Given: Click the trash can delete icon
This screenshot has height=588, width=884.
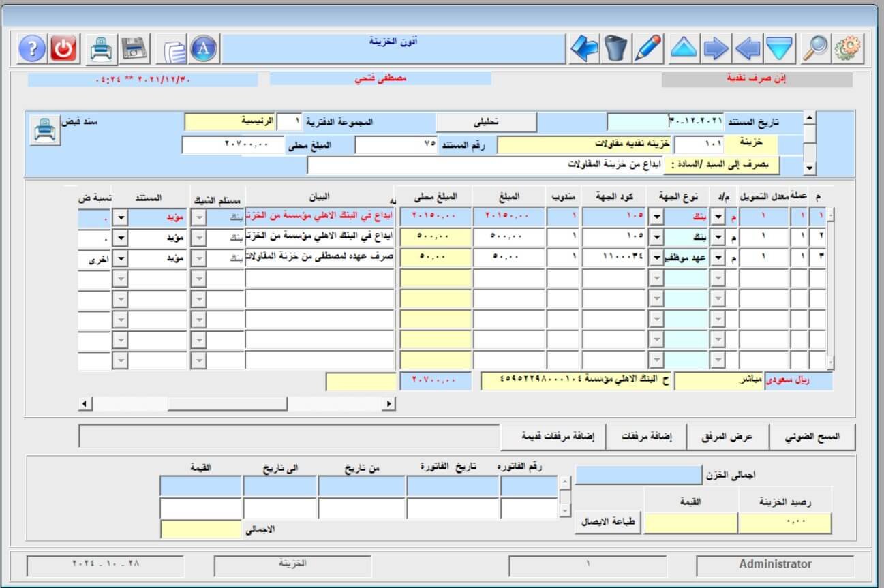Looking at the screenshot, I should click(x=615, y=48).
